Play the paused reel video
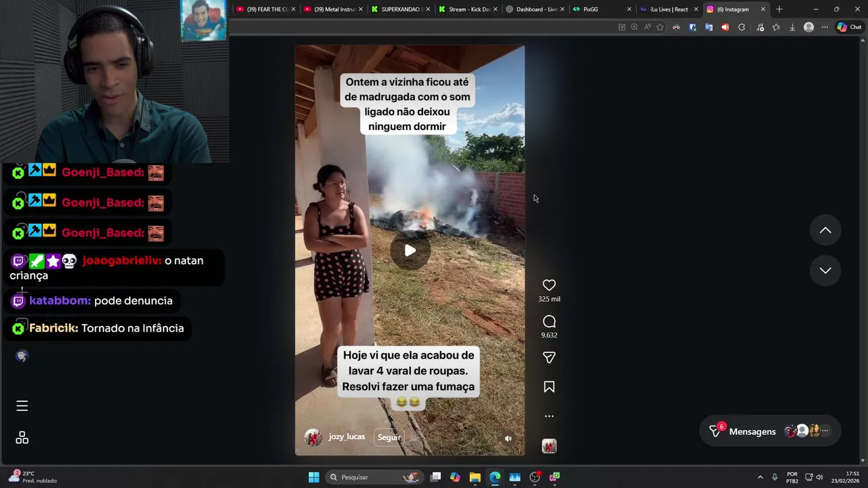Screen dimensions: 868x488 (410, 251)
